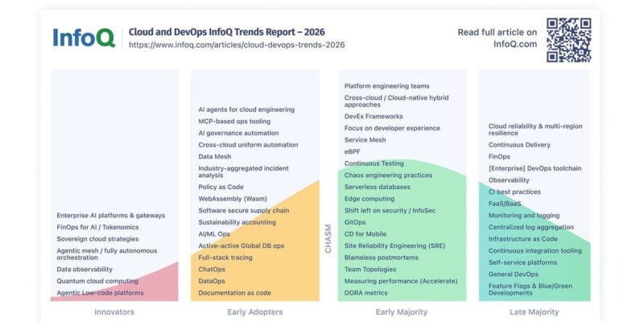Click the InfoQ logo

84,38
